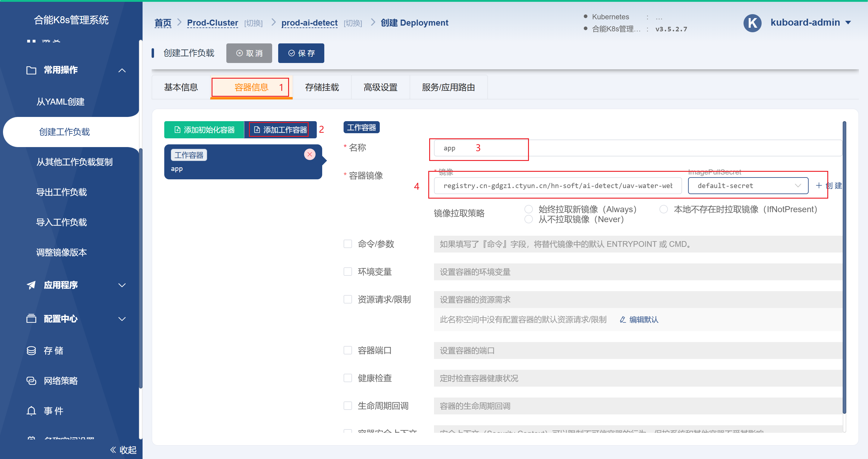Viewport: 868px width, 459px height.
Task: Click the paper plane icon beside 应用程序
Action: [x=31, y=285]
